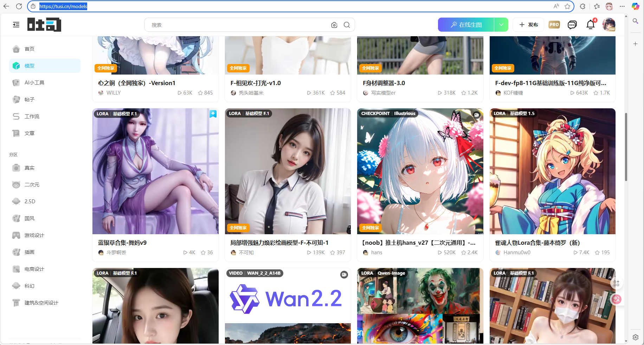Screen dimensions: 644x345
Task: Open the user avatar profile
Action: pos(609,25)
